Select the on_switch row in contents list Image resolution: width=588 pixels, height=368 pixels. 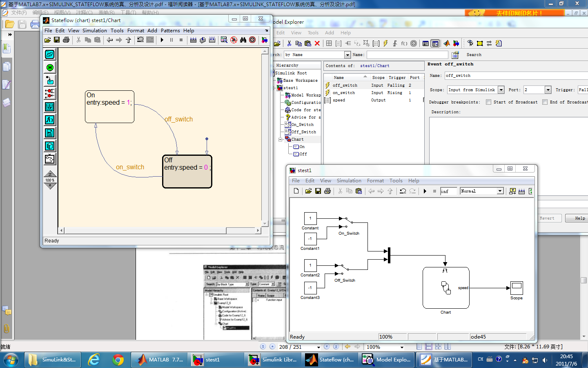(374, 93)
